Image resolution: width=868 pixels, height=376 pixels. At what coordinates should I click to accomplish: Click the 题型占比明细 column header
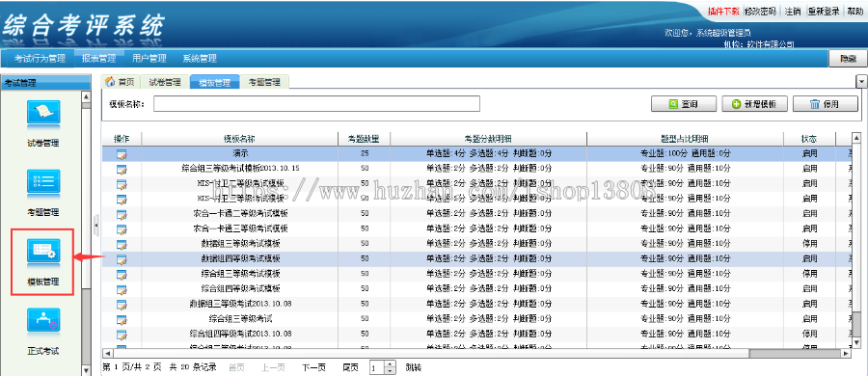coord(685,139)
